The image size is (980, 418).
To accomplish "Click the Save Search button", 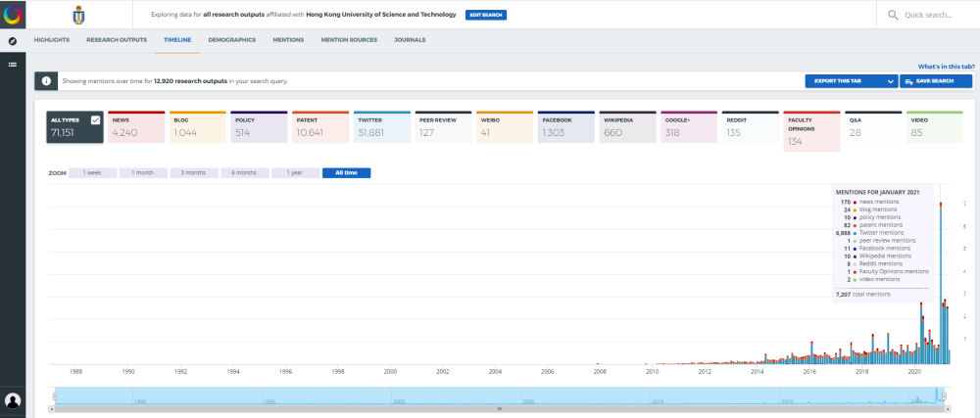I will click(936, 81).
